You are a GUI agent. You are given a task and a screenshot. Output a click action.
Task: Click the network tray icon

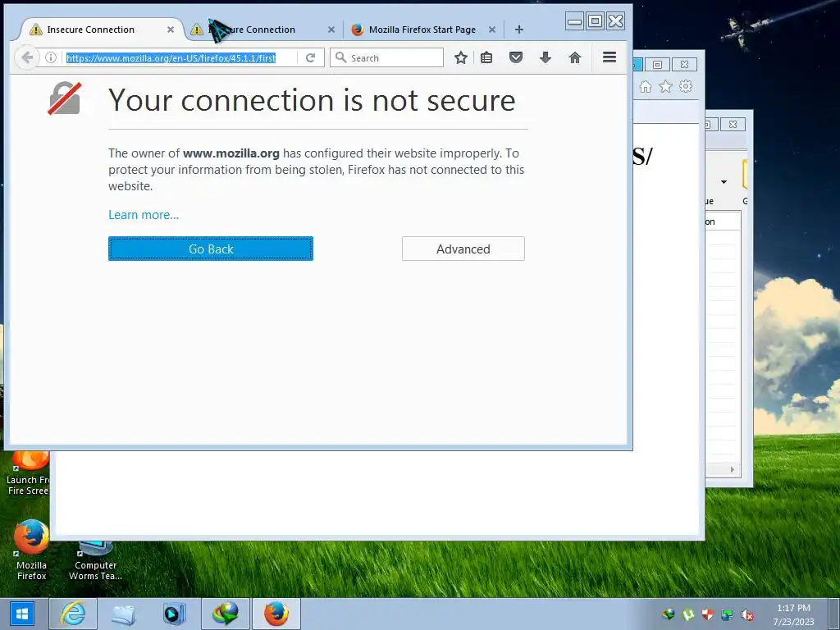coord(728,614)
